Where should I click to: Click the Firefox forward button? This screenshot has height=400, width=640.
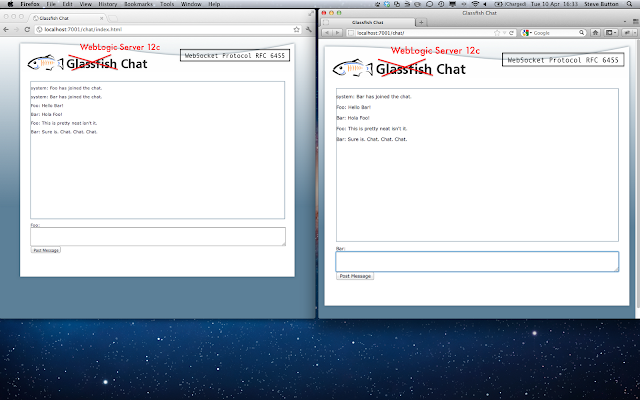click(x=337, y=33)
